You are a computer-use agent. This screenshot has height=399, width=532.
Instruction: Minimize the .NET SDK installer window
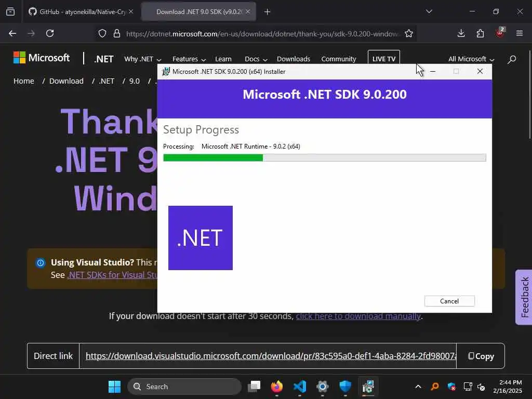pos(433,71)
